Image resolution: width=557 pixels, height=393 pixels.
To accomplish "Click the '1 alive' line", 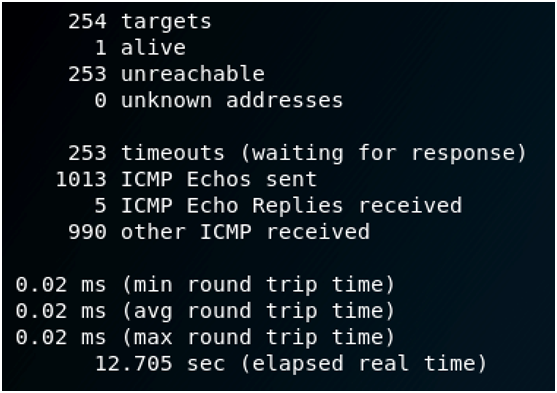I will pos(140,48).
